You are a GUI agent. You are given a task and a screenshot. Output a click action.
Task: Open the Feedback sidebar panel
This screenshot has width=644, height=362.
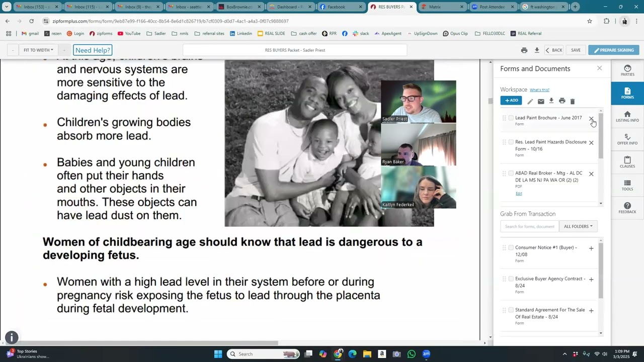[x=627, y=208]
